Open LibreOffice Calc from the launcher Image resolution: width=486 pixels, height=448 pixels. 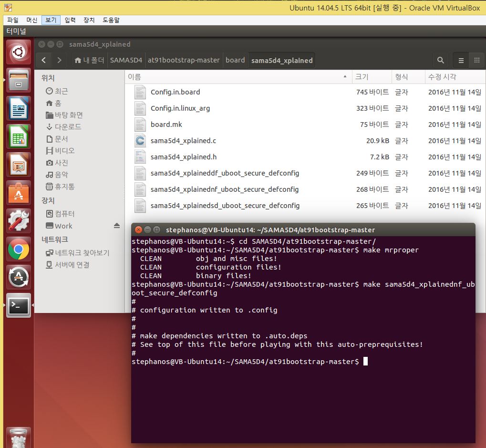[19, 136]
